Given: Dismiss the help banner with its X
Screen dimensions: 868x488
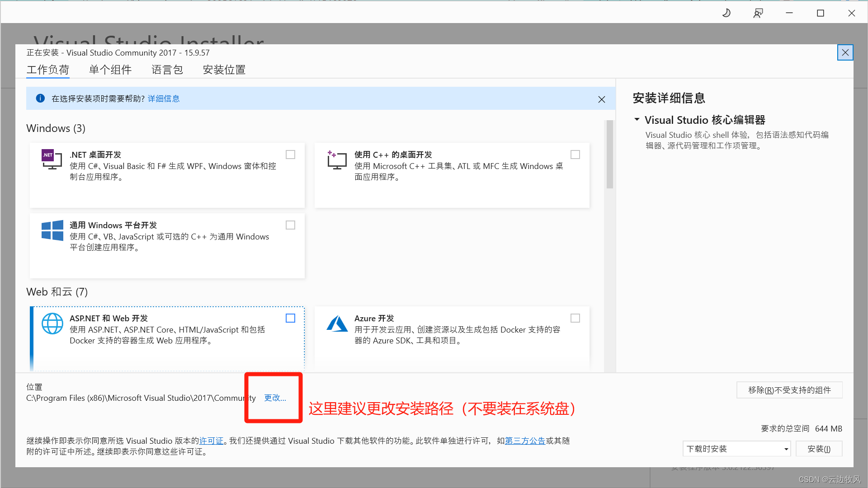Looking at the screenshot, I should (601, 99).
